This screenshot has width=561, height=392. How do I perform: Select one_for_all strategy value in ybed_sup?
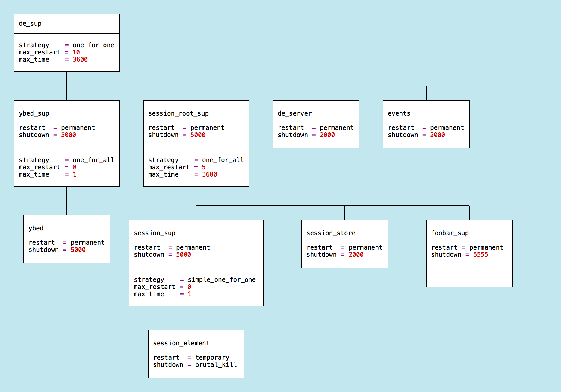pos(93,160)
